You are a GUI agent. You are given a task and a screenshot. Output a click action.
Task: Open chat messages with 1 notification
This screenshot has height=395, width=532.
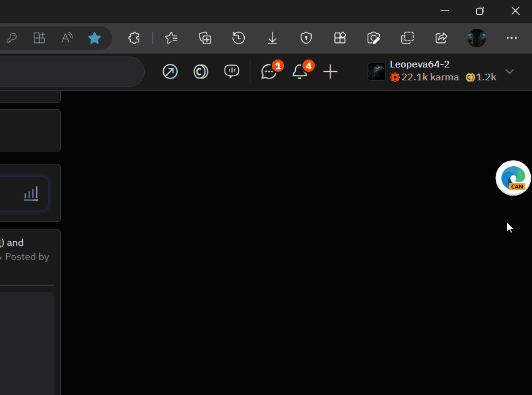click(x=269, y=72)
